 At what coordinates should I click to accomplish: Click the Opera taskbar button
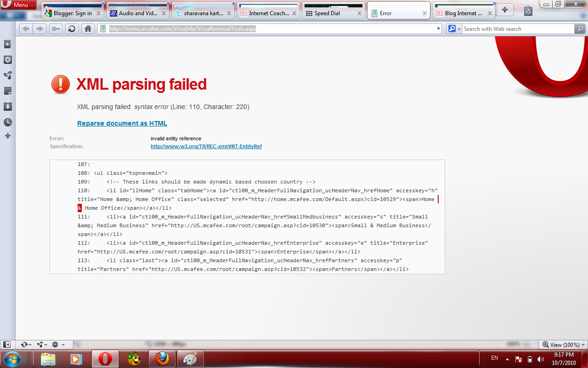tap(105, 359)
